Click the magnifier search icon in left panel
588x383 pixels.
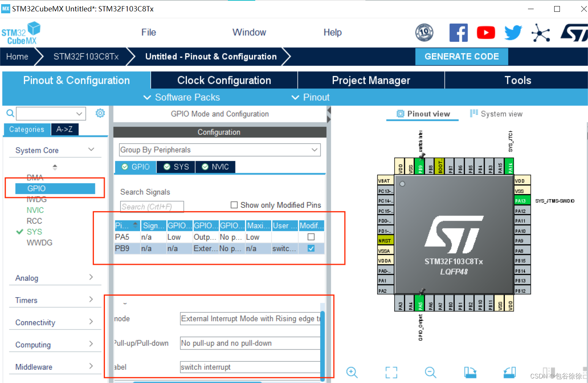point(10,113)
